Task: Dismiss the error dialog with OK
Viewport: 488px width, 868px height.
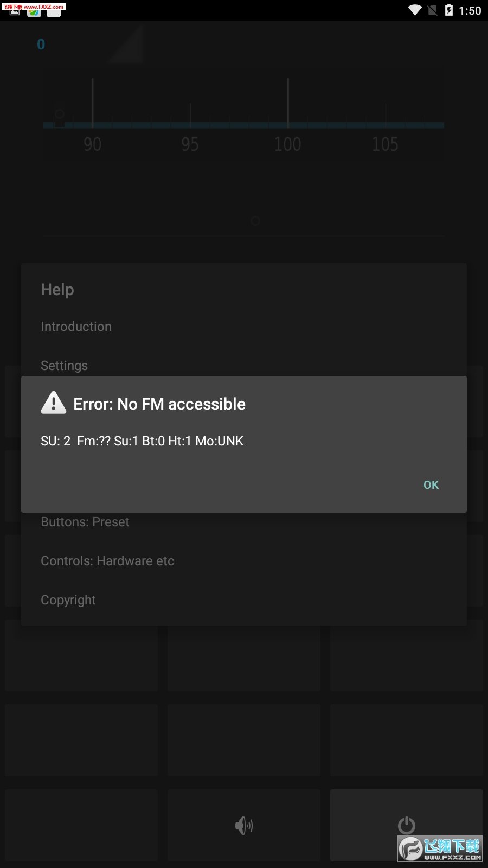Action: pos(431,485)
